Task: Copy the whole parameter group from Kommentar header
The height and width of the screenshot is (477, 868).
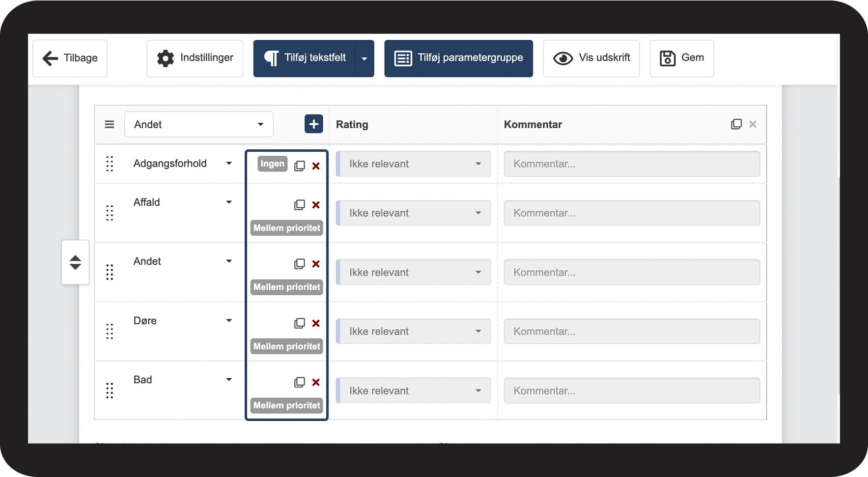Action: [736, 124]
